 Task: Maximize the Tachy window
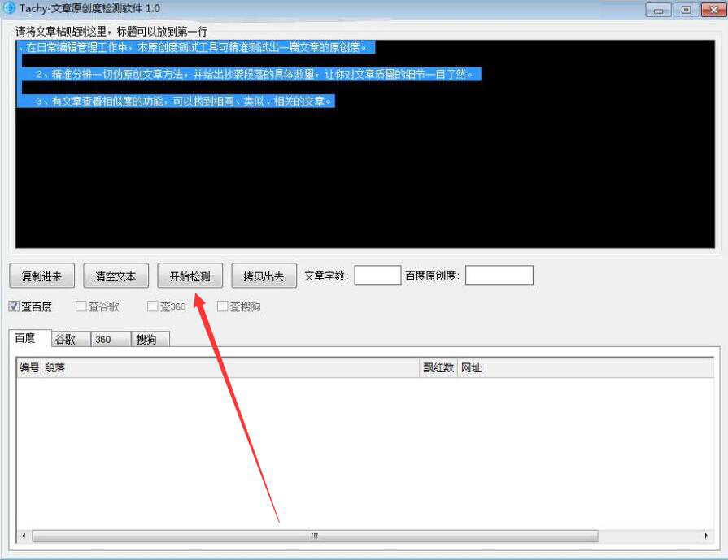click(x=686, y=10)
